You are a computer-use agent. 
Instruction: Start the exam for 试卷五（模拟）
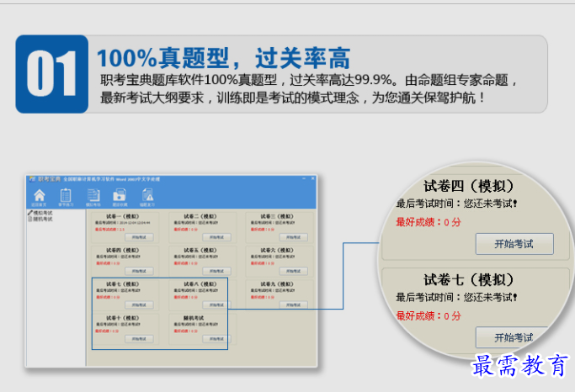point(216,271)
